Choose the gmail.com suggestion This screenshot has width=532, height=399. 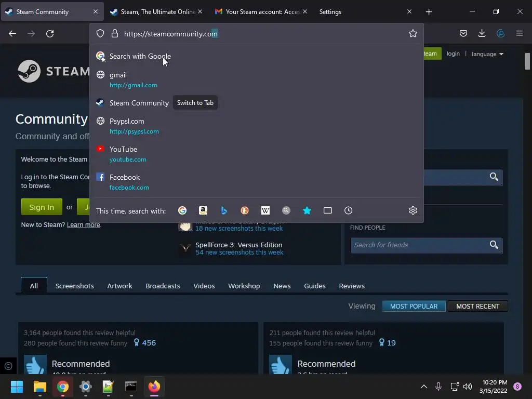coord(256,79)
